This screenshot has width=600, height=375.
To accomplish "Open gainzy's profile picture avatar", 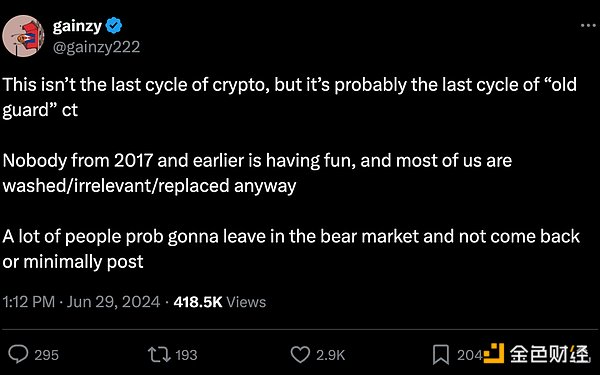I will 23,36.
